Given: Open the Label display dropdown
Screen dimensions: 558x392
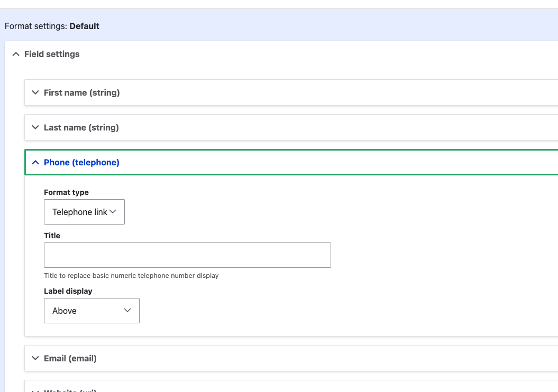Looking at the screenshot, I should point(92,311).
